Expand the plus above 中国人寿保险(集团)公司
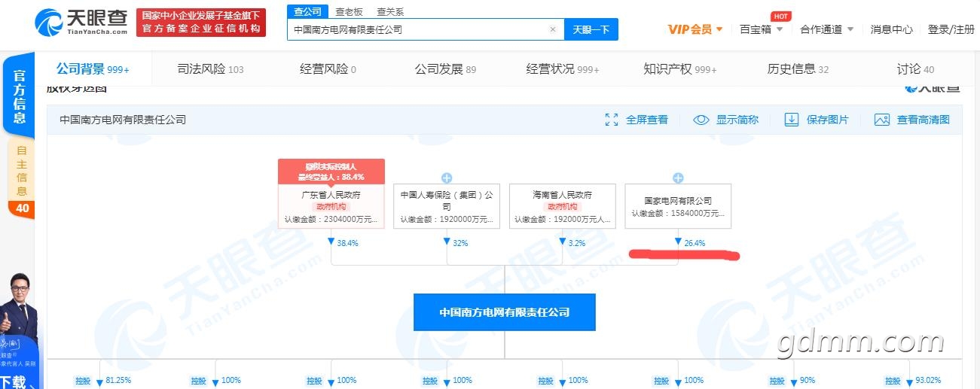Image resolution: width=980 pixels, height=389 pixels. [447, 178]
